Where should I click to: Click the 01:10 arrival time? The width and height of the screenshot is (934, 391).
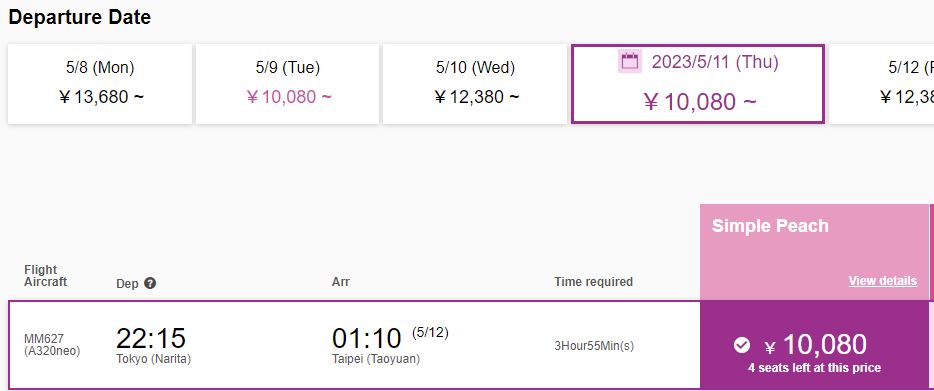(x=366, y=339)
